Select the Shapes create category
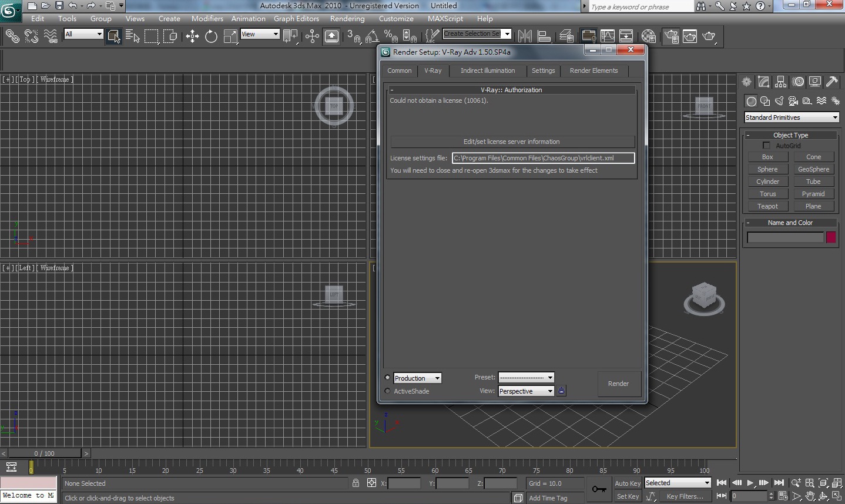The image size is (845, 504). (765, 101)
